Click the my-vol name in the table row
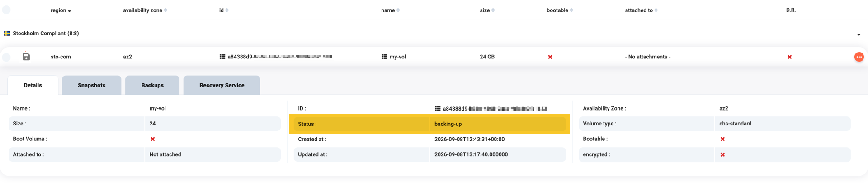The width and height of the screenshot is (868, 188). point(398,57)
